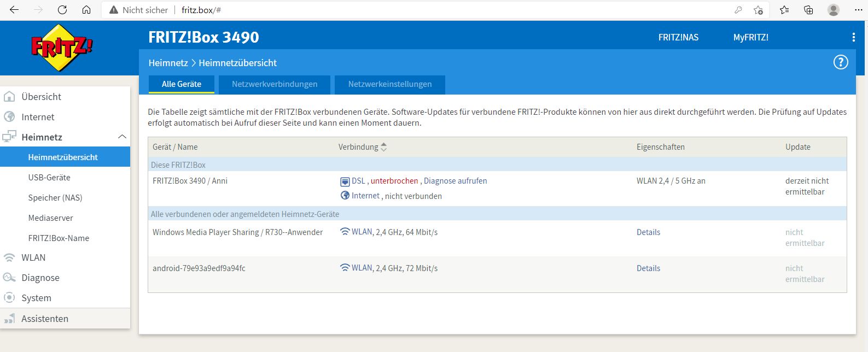Click the unterbrochen status text
Viewport: 868px width, 352px height.
click(x=394, y=181)
